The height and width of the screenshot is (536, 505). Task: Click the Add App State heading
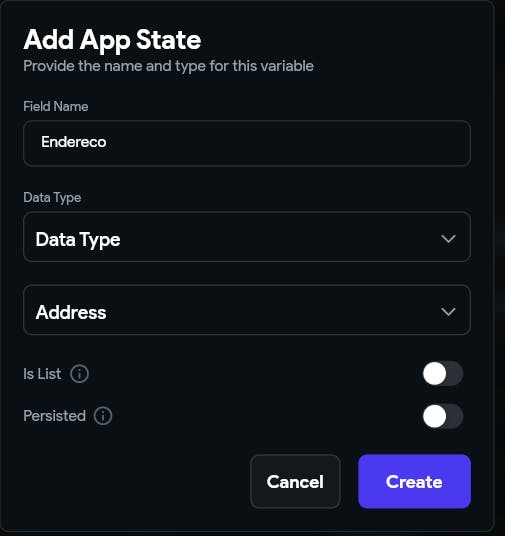point(112,40)
